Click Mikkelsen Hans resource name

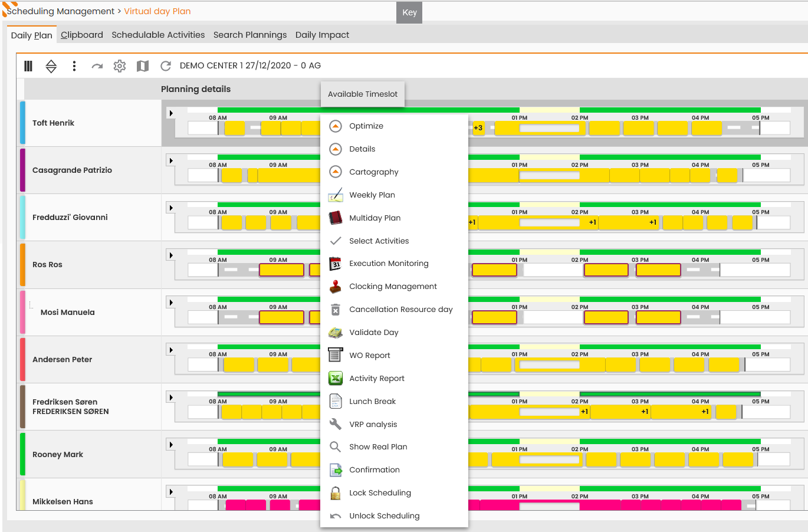63,502
